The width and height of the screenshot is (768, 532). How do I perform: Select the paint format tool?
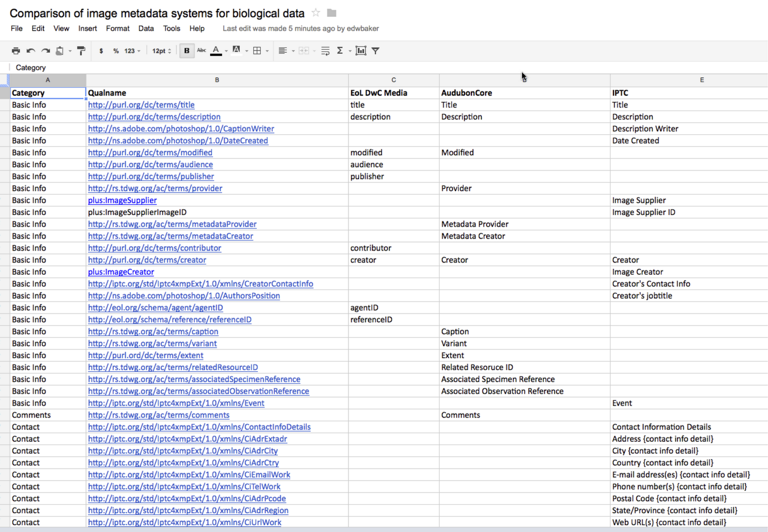point(81,51)
